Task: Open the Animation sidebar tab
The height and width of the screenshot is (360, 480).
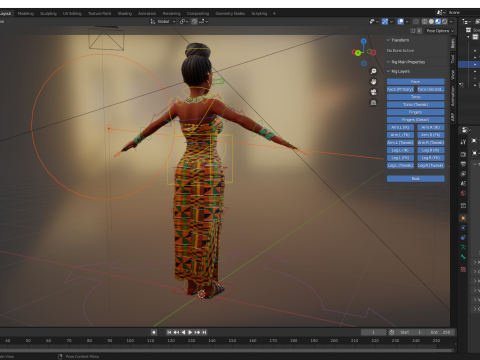Action: 453,96
